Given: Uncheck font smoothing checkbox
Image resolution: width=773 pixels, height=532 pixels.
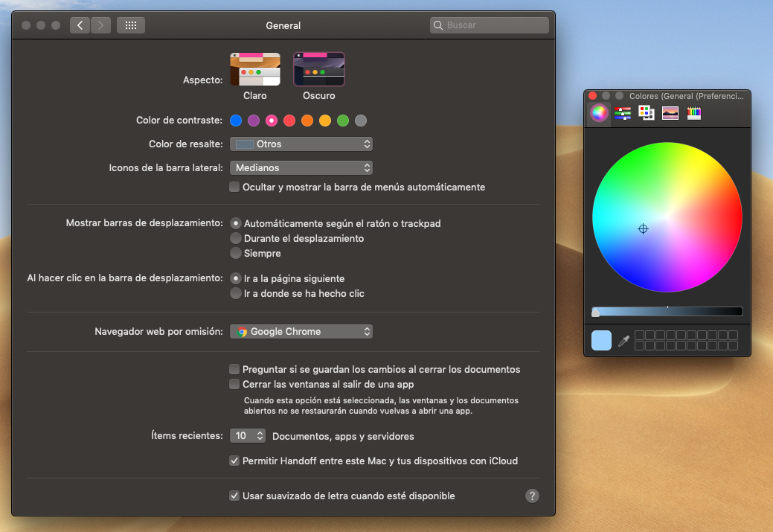Looking at the screenshot, I should click(x=234, y=496).
